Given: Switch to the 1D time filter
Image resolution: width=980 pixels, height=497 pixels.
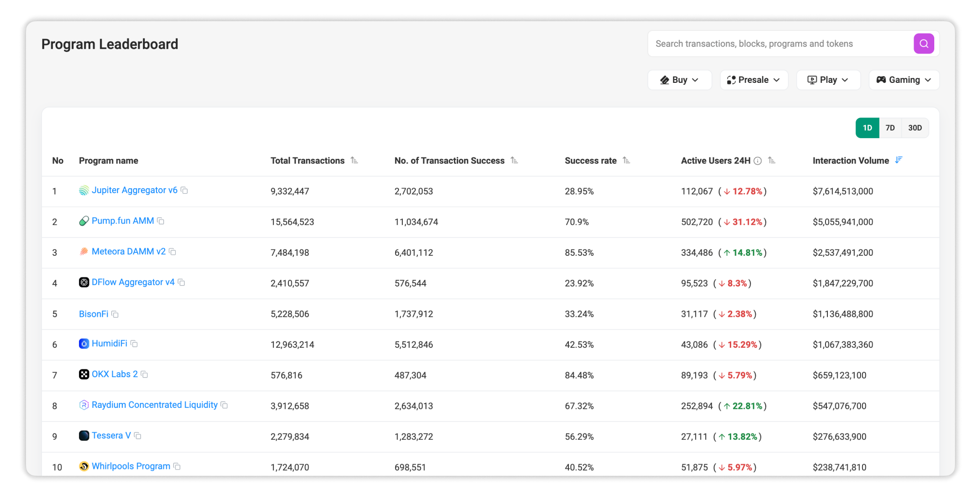Looking at the screenshot, I should (x=867, y=128).
